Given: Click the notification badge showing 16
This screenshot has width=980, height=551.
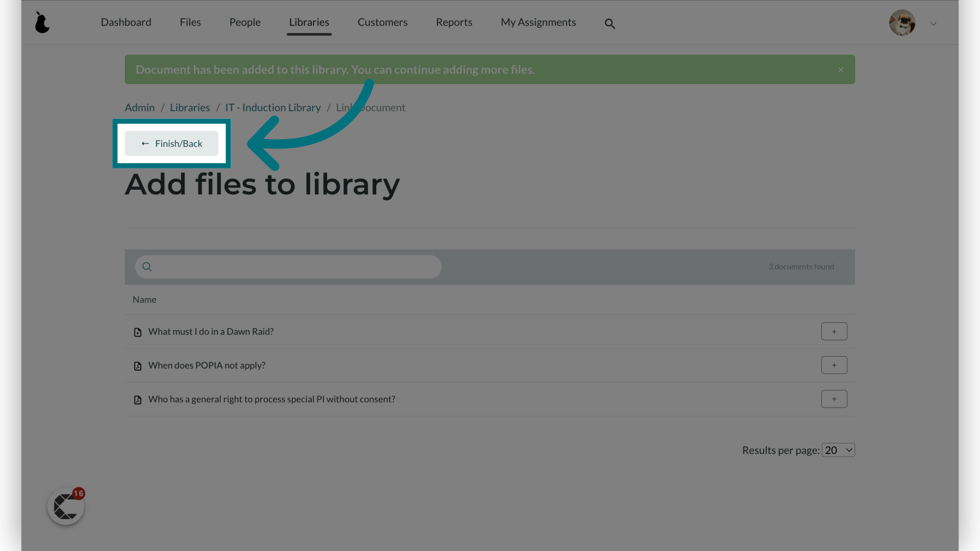Looking at the screenshot, I should tap(78, 493).
